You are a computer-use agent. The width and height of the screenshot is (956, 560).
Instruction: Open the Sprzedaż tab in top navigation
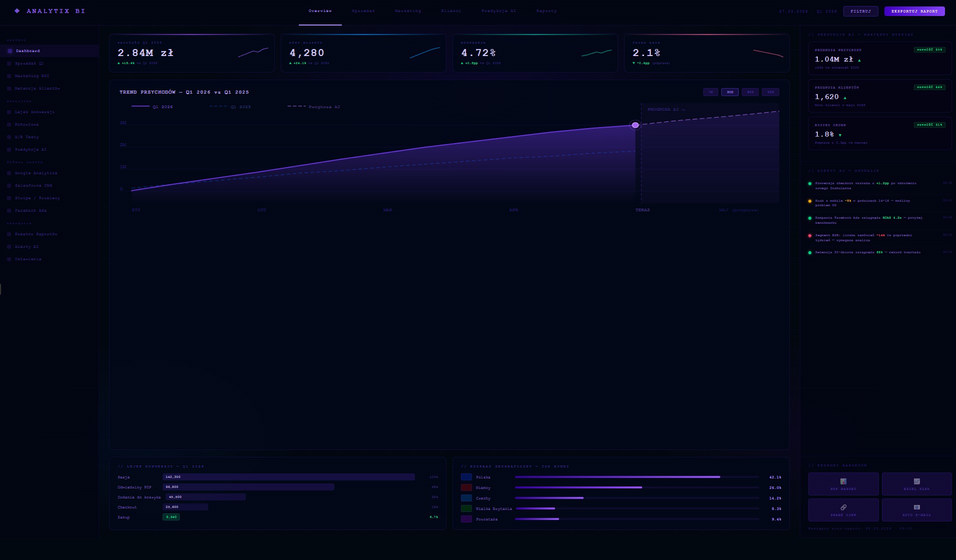point(363,11)
